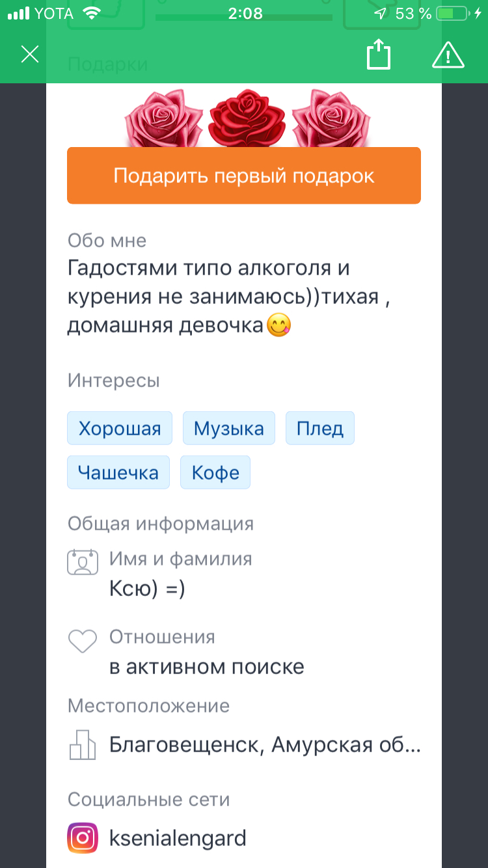Viewport: 488px width, 868px height.
Task: Tap the battery indicator in status bar
Action: (x=452, y=14)
